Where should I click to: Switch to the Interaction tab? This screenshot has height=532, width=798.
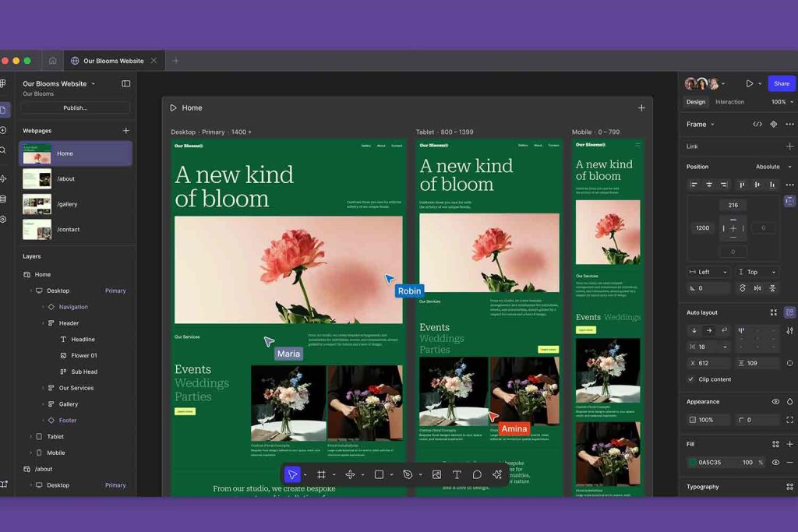[729, 102]
